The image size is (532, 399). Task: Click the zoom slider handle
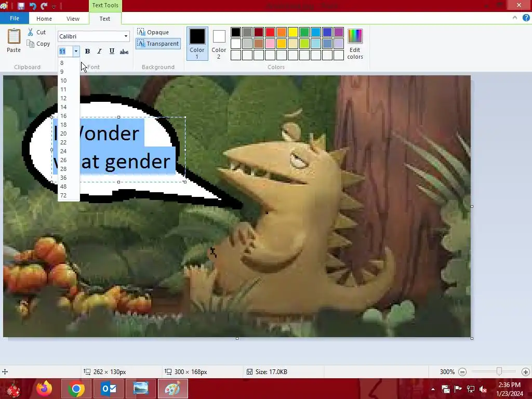point(499,371)
